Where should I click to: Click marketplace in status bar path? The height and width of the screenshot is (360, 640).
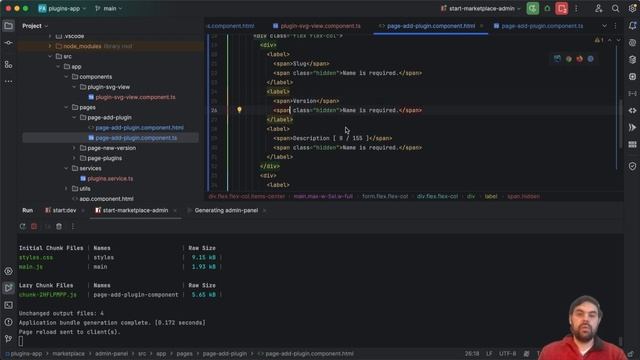click(x=69, y=354)
